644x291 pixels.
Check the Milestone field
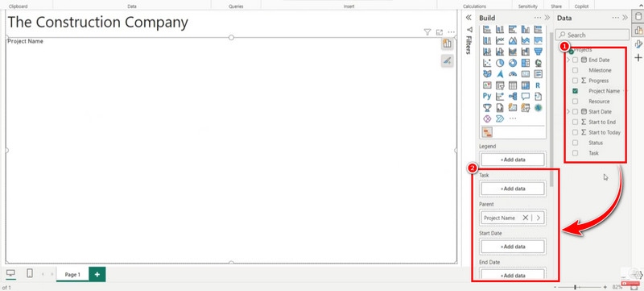coord(575,70)
